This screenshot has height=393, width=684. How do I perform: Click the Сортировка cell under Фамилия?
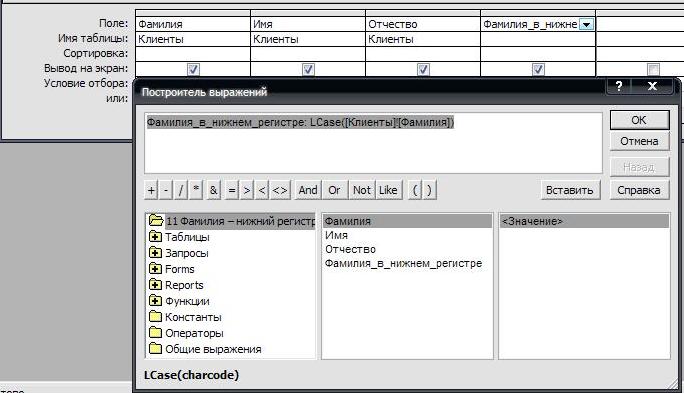pyautogui.click(x=193, y=54)
